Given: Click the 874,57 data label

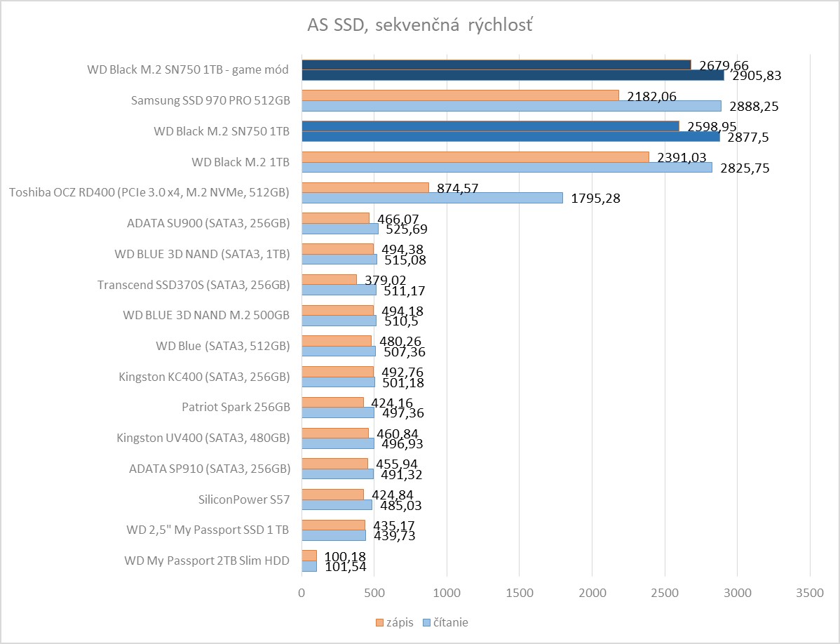Looking at the screenshot, I should (457, 188).
